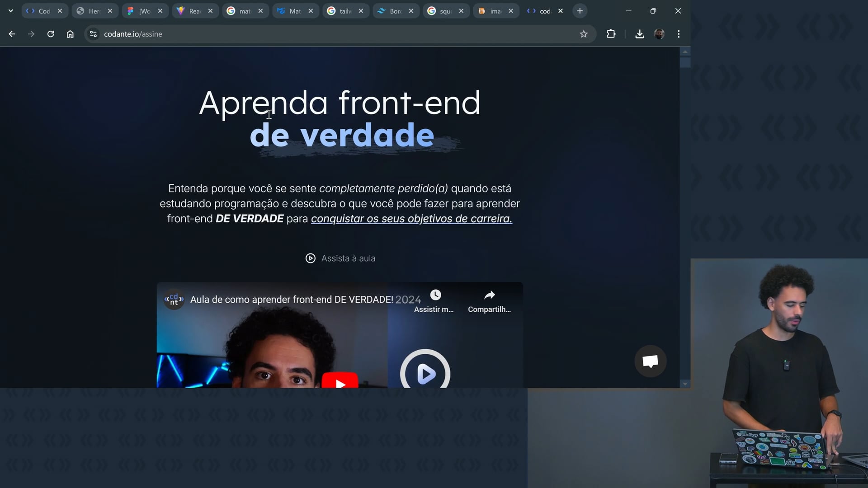Viewport: 868px width, 488px height.
Task: Open the downloads icon in toolbar
Action: pyautogui.click(x=639, y=34)
